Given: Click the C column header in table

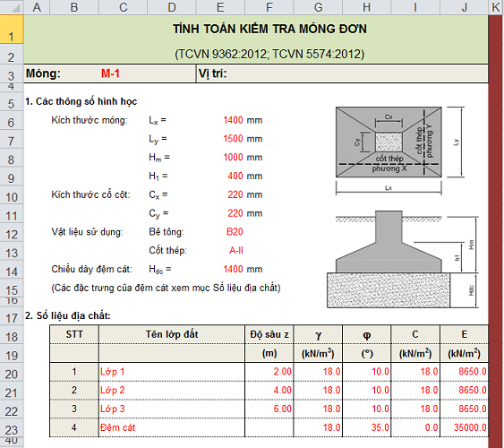Looking at the screenshot, I should pyautogui.click(x=415, y=334).
